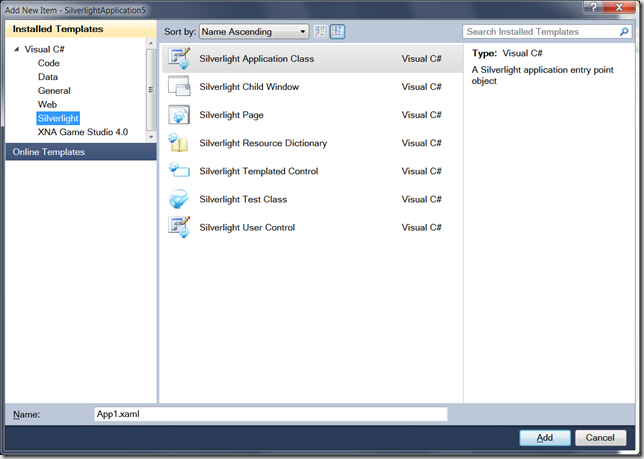Click the Silverlight Application Class template icon
The height and width of the screenshot is (459, 644).
click(x=179, y=58)
